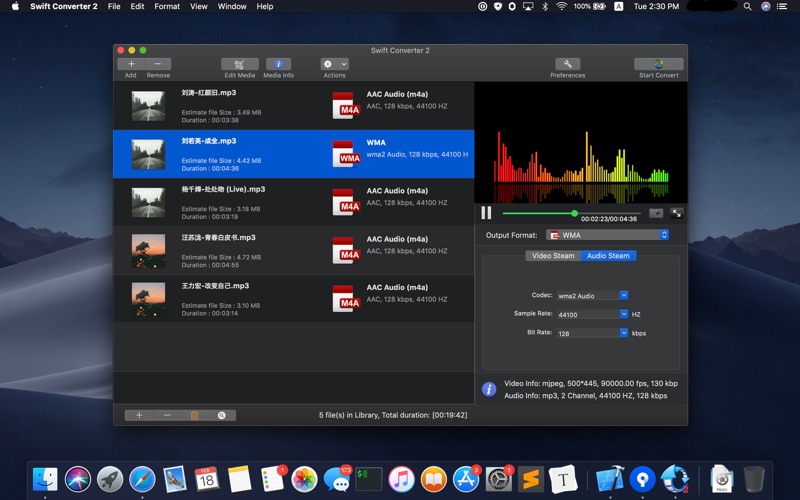This screenshot has width=800, height=500.
Task: Click the Add files toolbar icon
Action: click(x=131, y=64)
